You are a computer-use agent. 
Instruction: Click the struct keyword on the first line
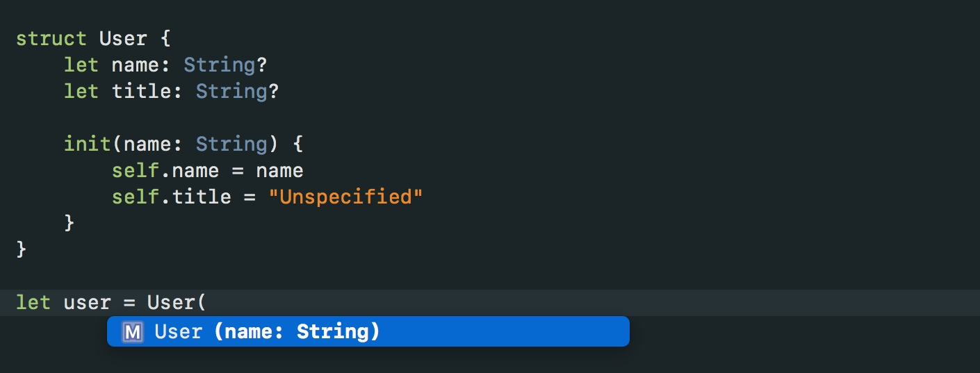pos(51,38)
